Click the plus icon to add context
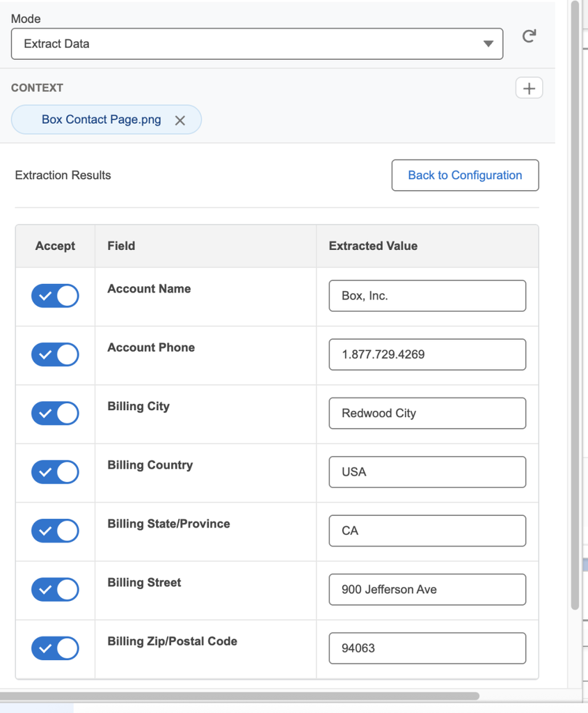This screenshot has height=713, width=588. point(529,88)
